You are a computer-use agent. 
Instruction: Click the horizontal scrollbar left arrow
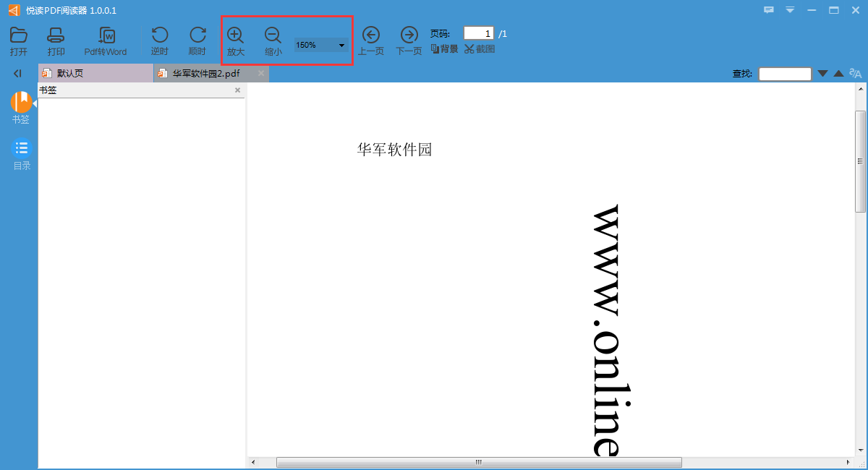click(253, 462)
